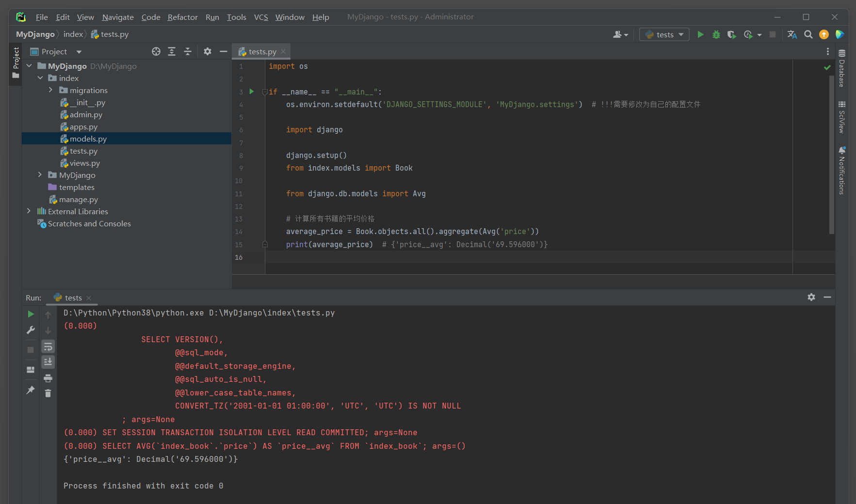Run tests with coverage icon

pos(731,34)
